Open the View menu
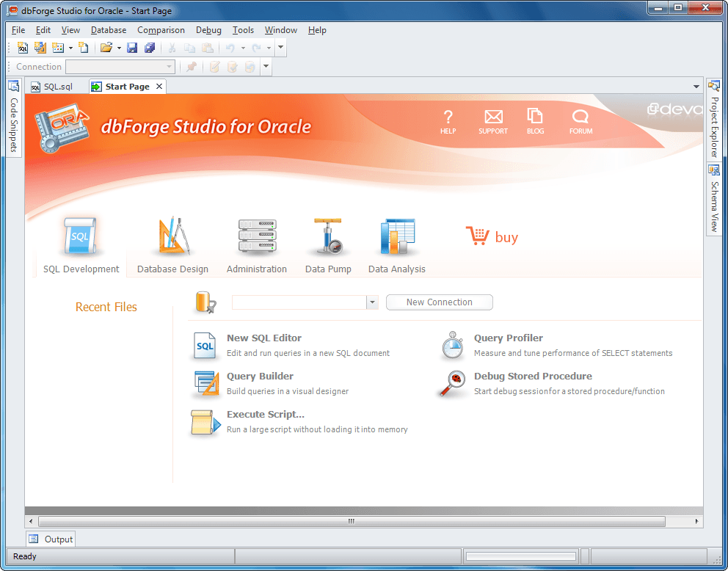The height and width of the screenshot is (571, 728). 70,29
